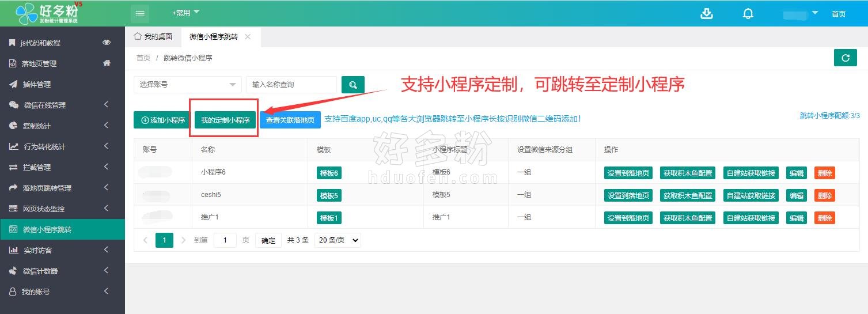The width and height of the screenshot is (868, 314).
Task: Click the 首页 breadcrumb link
Action: (x=143, y=58)
